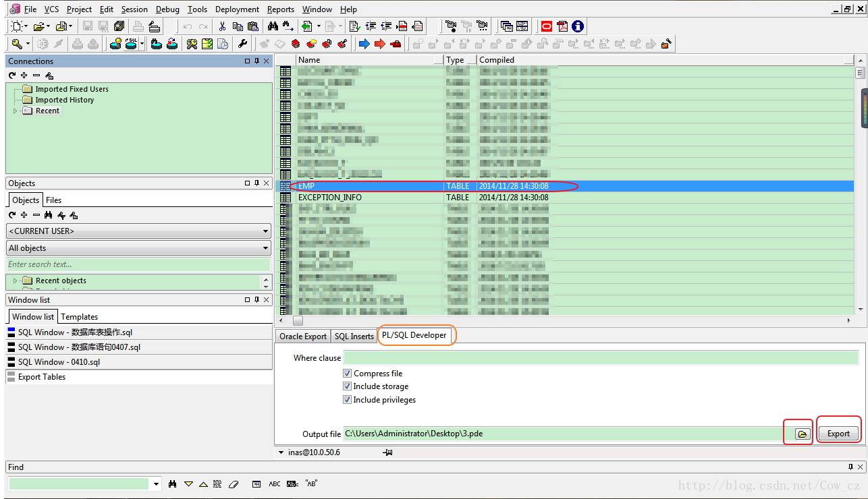Uncheck the Compress file checkbox
This screenshot has height=499, width=868.
click(x=348, y=373)
